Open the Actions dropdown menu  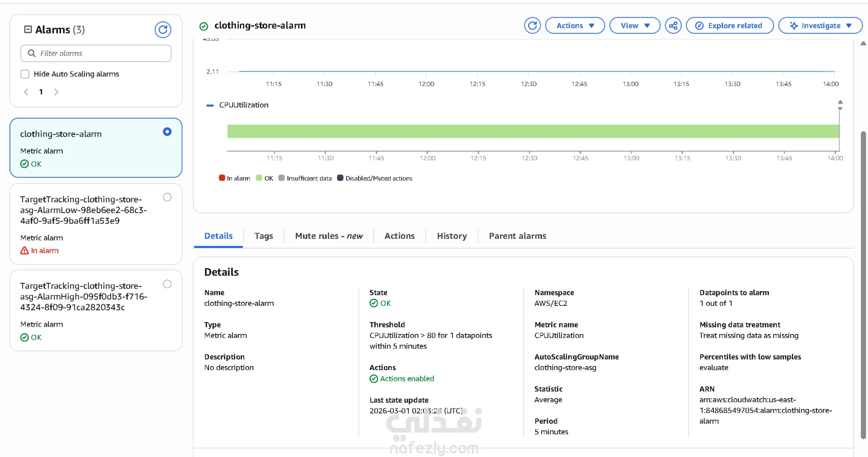[x=575, y=26]
